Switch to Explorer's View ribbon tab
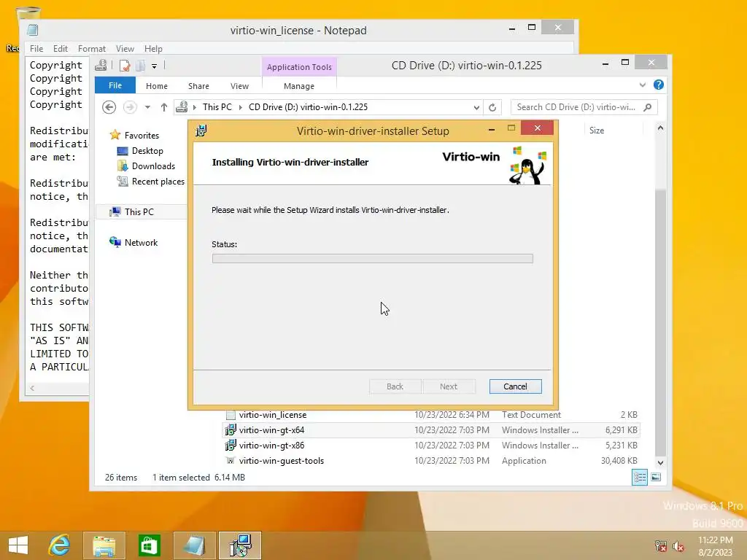 (x=239, y=86)
